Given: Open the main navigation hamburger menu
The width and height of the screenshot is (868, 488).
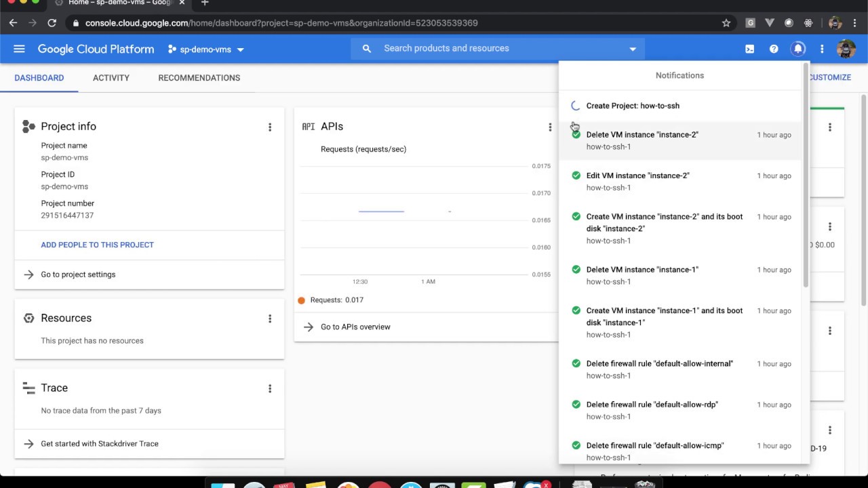Looking at the screenshot, I should coord(19,49).
